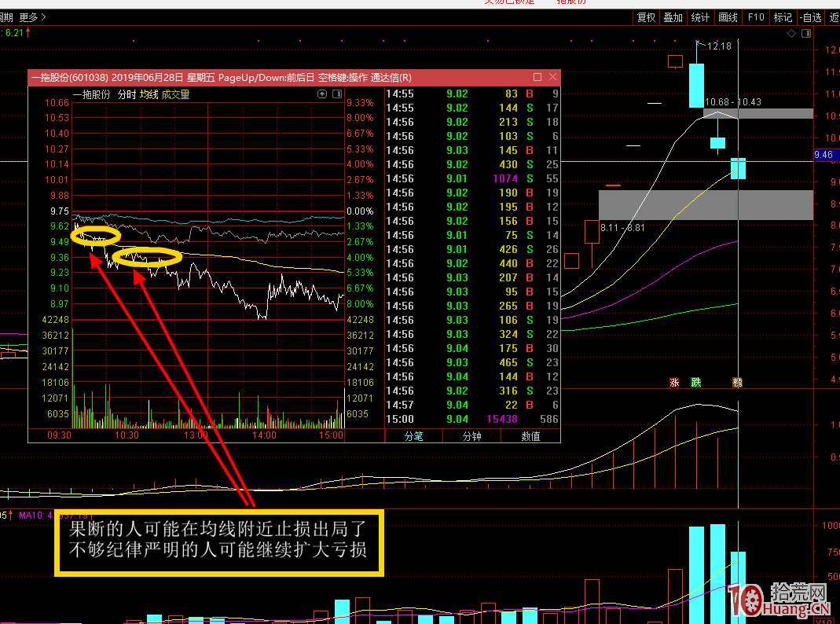Screen dimensions: 840x624
Task: Toggle the panel layout icon above the K-line chart
Action: point(805,34)
